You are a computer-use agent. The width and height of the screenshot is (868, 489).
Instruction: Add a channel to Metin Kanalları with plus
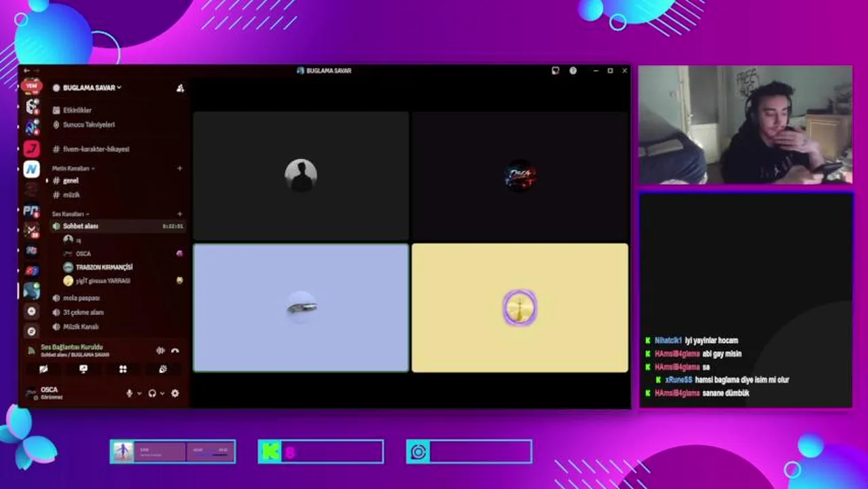tap(180, 168)
